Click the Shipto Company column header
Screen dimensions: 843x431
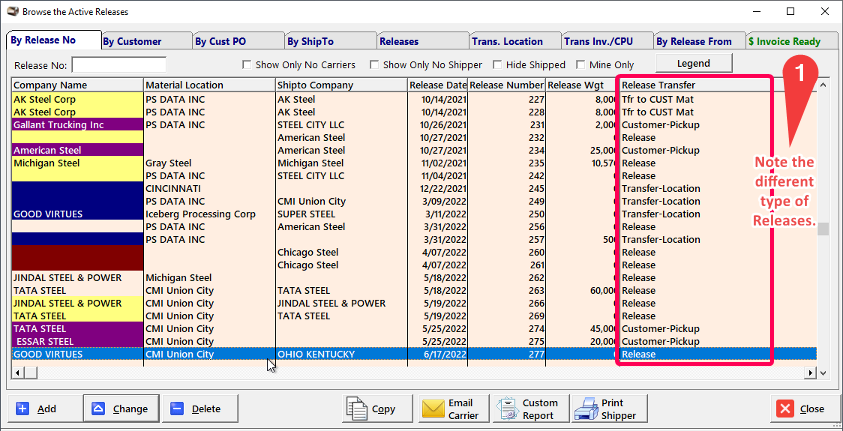click(x=341, y=85)
